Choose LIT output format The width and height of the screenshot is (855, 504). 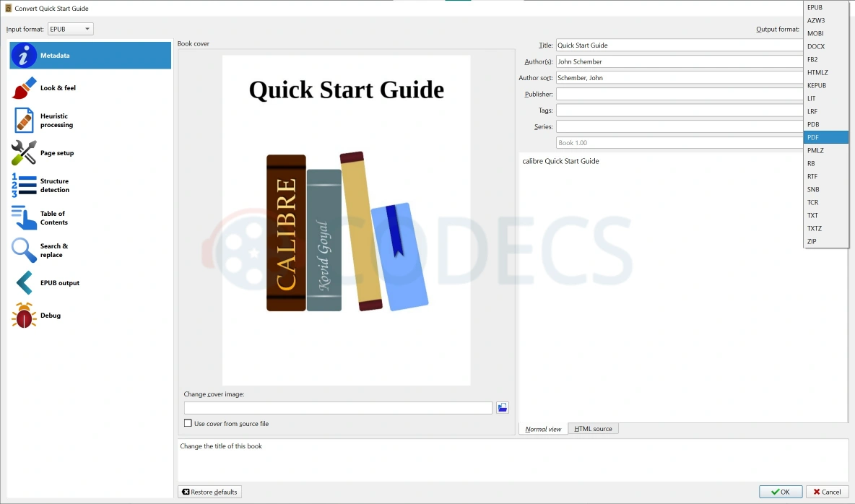pos(825,99)
